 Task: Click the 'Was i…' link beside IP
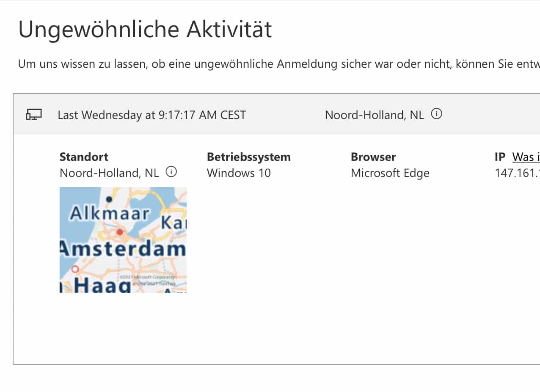click(x=526, y=157)
